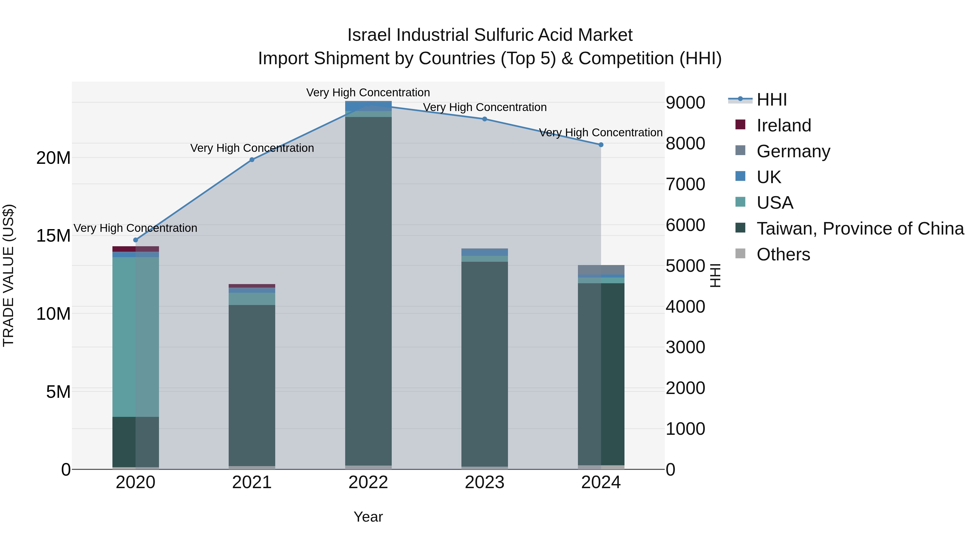Click the 8000 right axis tick label
980x551 pixels.
pos(685,143)
